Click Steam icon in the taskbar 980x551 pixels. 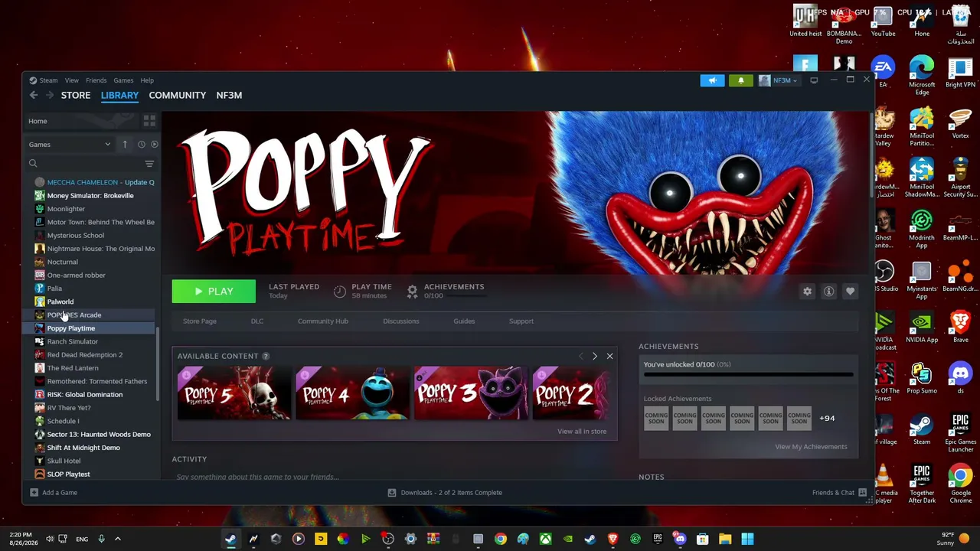[x=230, y=539]
